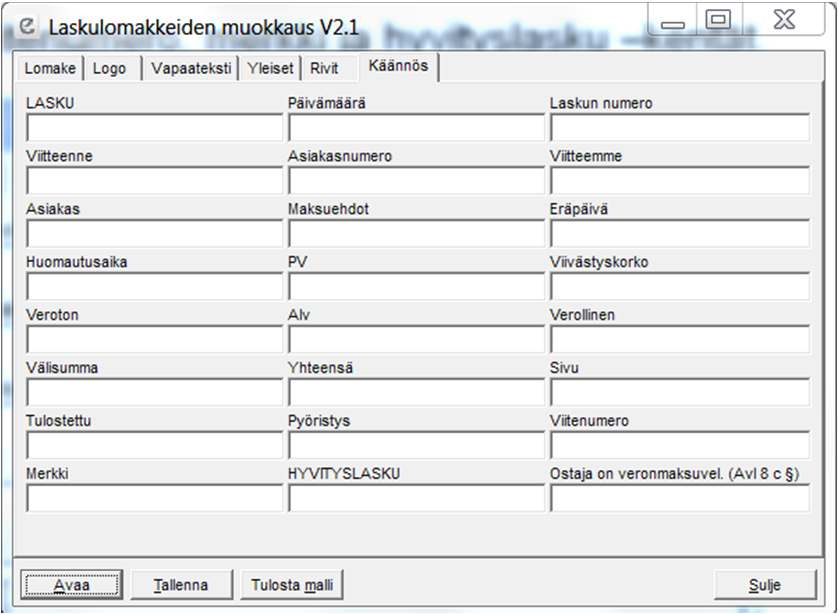Viewport: 838px width, 614px height.
Task: Click the Laskun numero input field
Action: [680, 127]
